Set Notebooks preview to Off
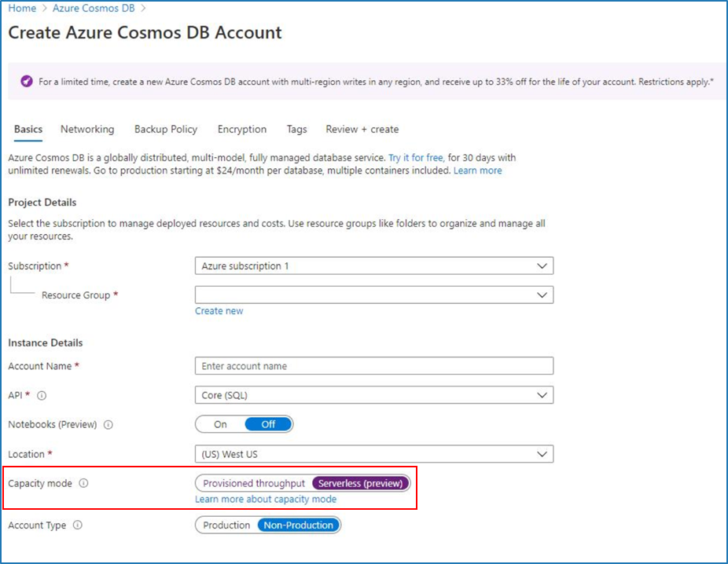 click(268, 424)
